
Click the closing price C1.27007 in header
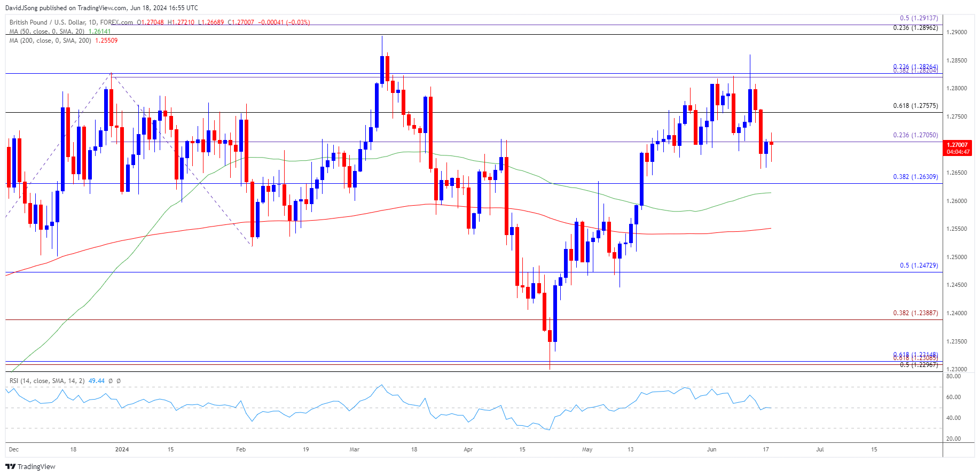(241, 22)
